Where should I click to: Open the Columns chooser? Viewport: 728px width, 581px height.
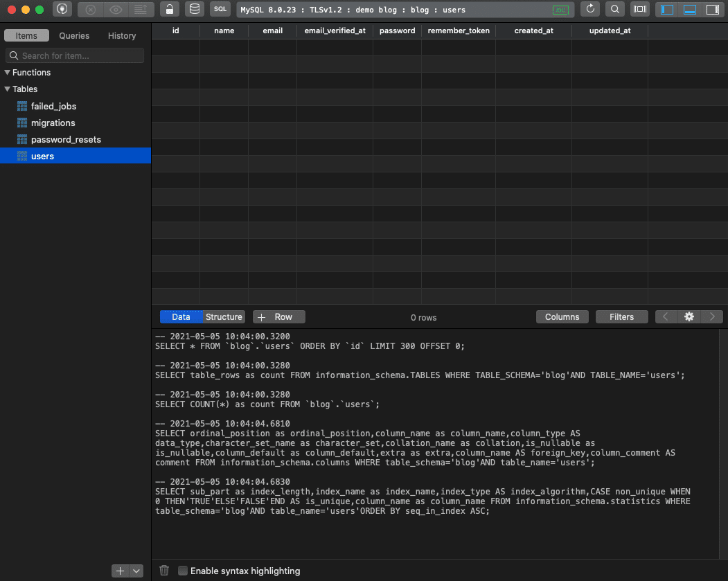tap(562, 317)
